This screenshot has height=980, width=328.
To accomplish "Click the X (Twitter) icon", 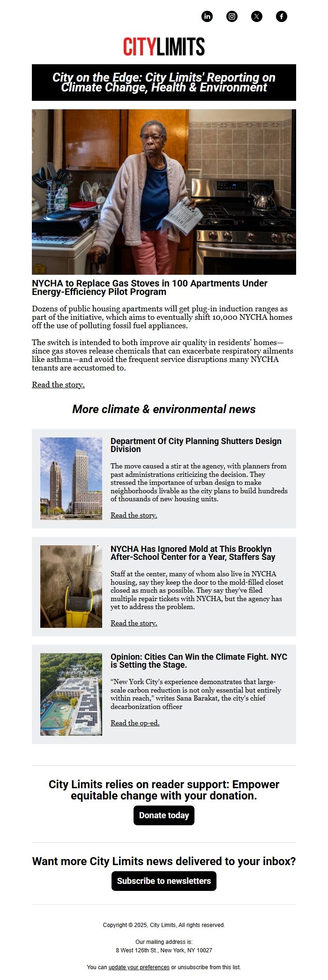I will 257,16.
